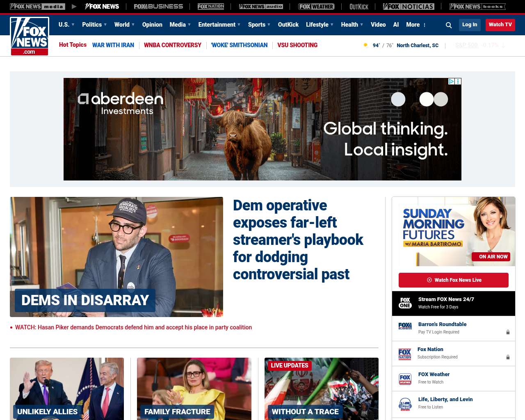Open the DEMS IN DISARRAY story image

pyautogui.click(x=116, y=257)
